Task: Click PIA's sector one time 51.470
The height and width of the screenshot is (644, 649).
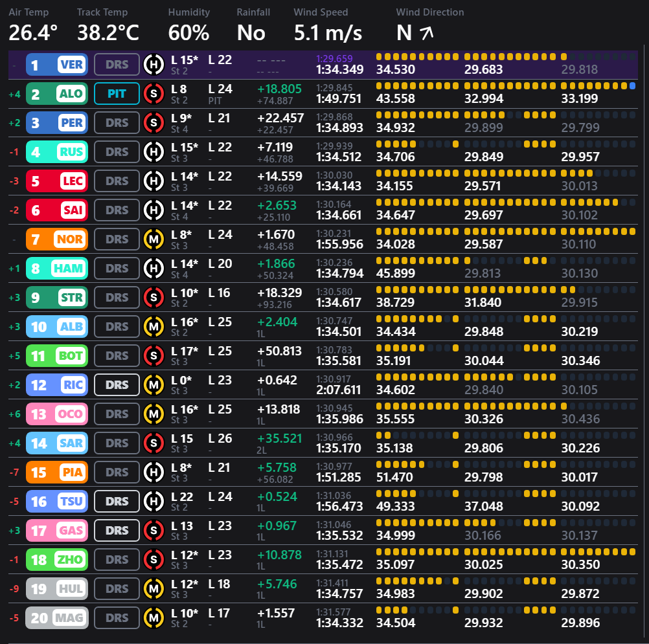Action: pos(394,477)
